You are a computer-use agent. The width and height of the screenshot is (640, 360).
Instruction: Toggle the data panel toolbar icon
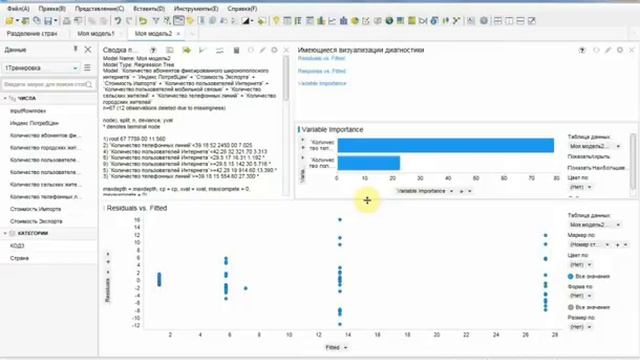pos(178,20)
